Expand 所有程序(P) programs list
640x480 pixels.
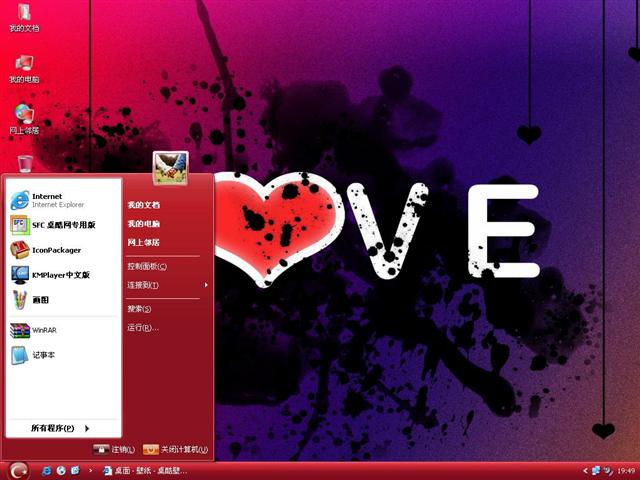[60, 428]
